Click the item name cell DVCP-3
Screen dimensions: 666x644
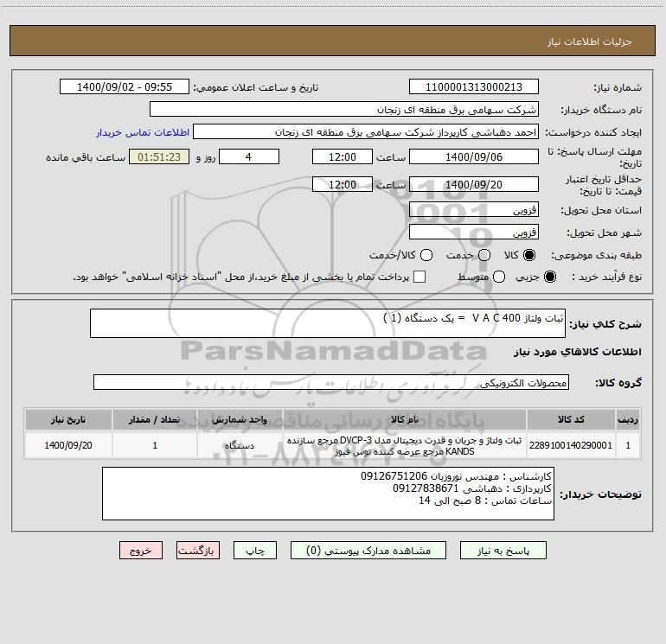[x=405, y=445]
